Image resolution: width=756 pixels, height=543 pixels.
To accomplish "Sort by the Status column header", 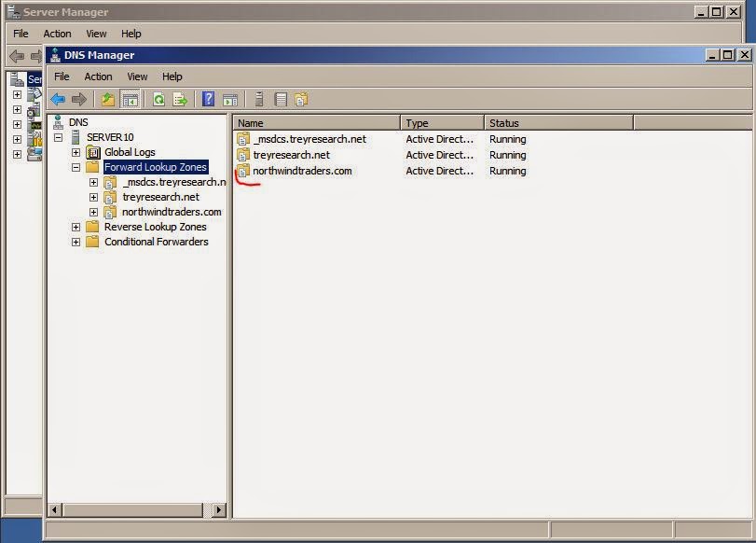I will (558, 123).
